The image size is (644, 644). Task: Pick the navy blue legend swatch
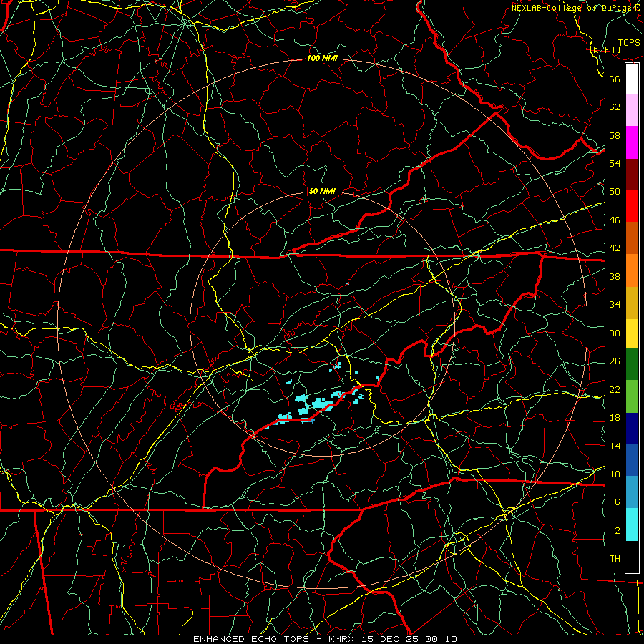(632, 429)
